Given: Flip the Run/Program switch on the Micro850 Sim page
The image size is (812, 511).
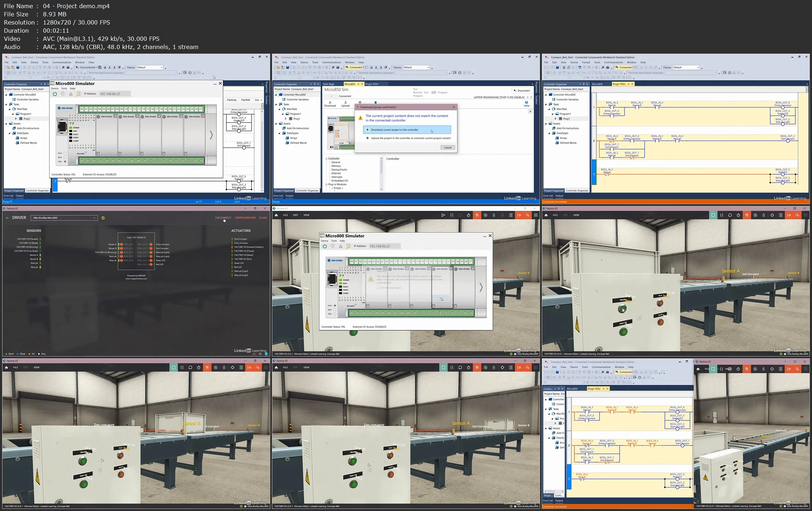Looking at the screenshot, I should pyautogui.click(x=434, y=92).
